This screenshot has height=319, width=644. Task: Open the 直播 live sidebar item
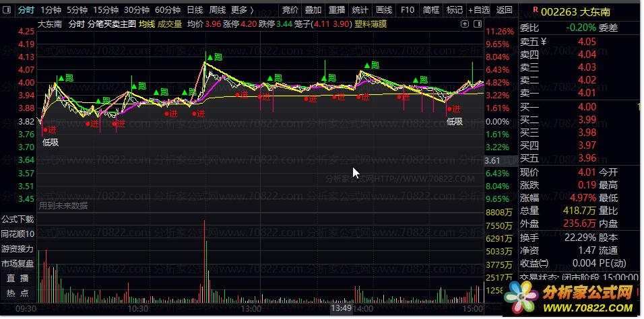[x=18, y=279]
